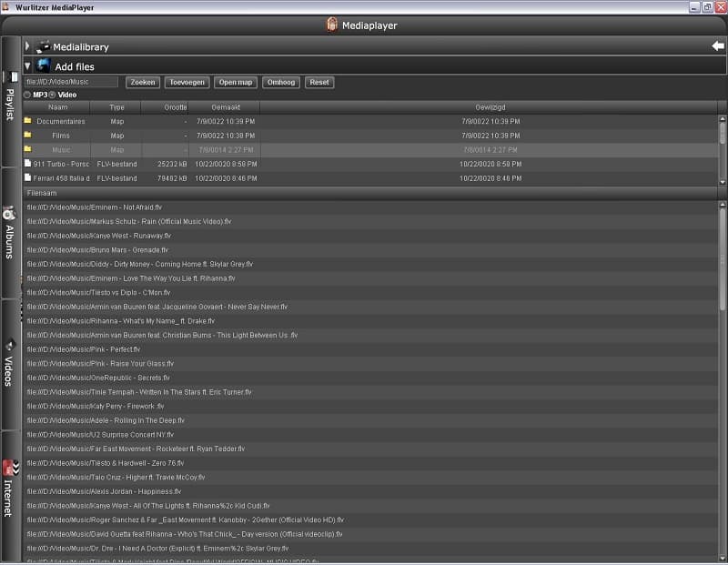The image size is (728, 565).
Task: Click the back arrow icon at top right
Action: point(717,45)
